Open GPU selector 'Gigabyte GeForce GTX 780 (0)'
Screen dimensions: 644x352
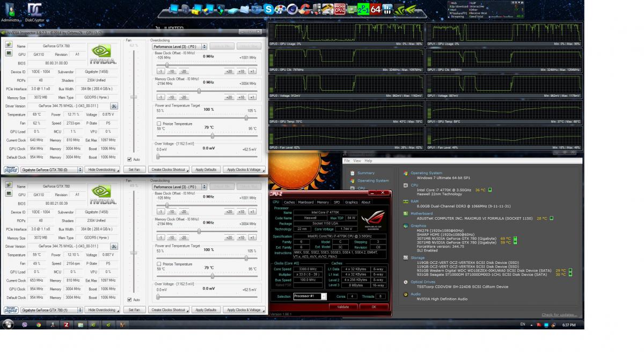coord(51,170)
